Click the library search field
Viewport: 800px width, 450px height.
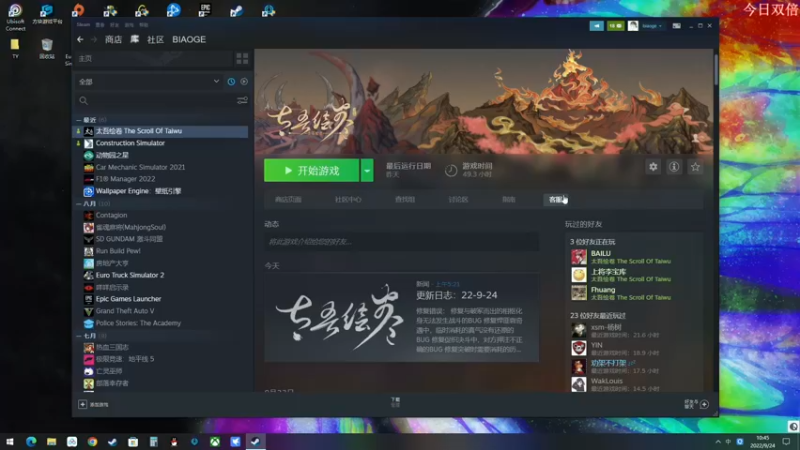click(157, 101)
